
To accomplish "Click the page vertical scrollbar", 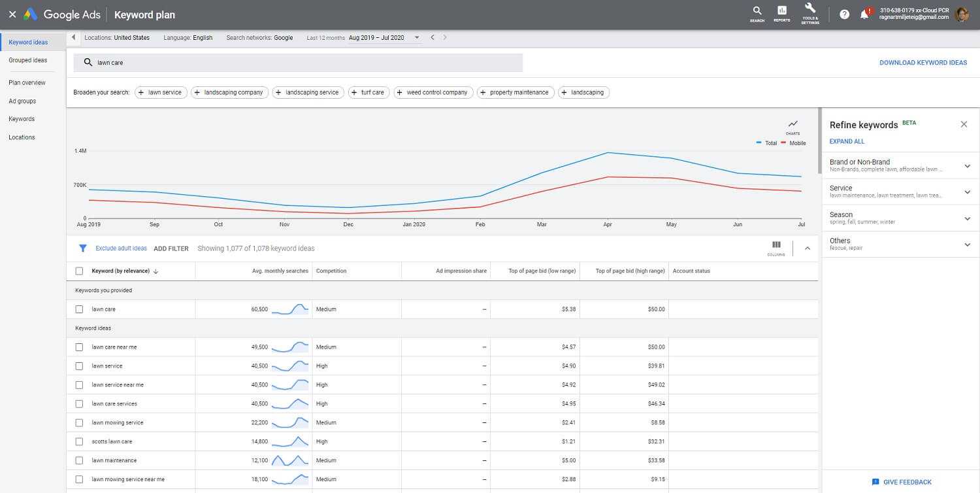I will (820, 141).
